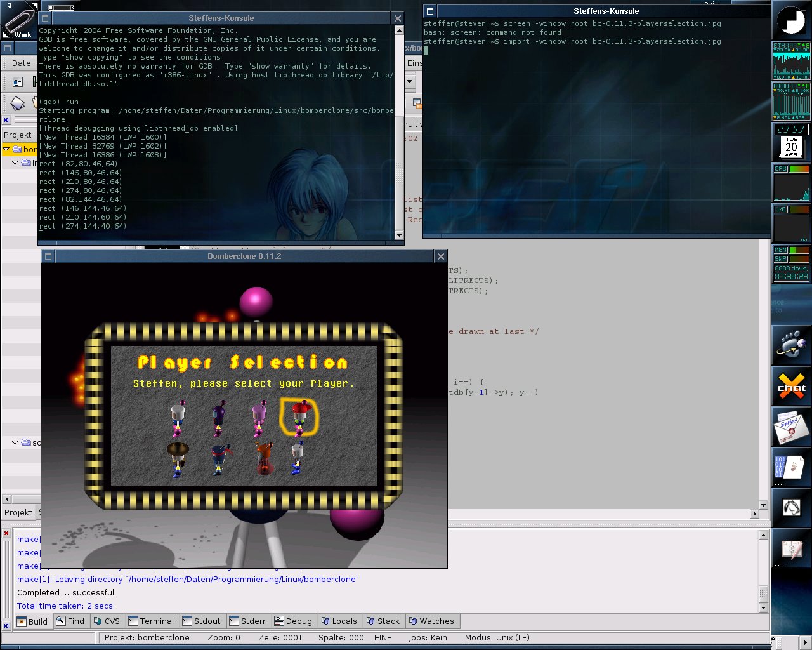Viewport: 812px width, 650px height.
Task: Click the project pane detach handle icon
Action: tap(6, 119)
